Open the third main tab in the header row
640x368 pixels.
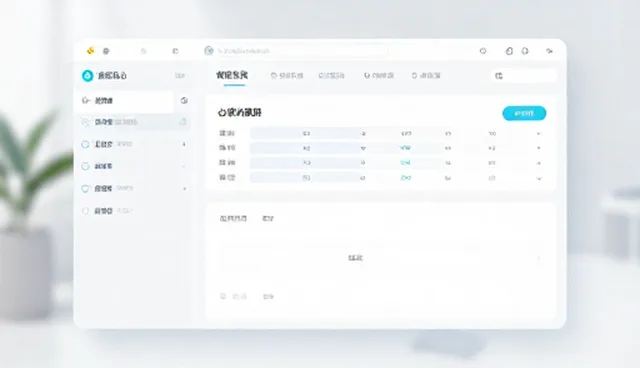(331, 75)
